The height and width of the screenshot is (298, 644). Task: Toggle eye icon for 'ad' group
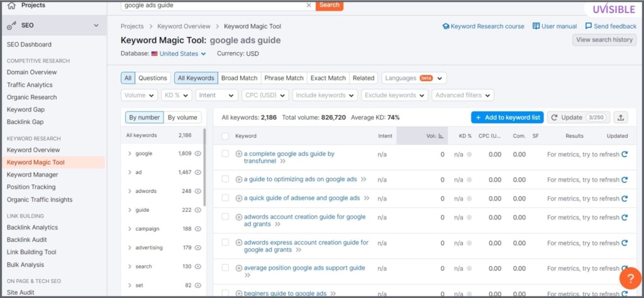(198, 172)
